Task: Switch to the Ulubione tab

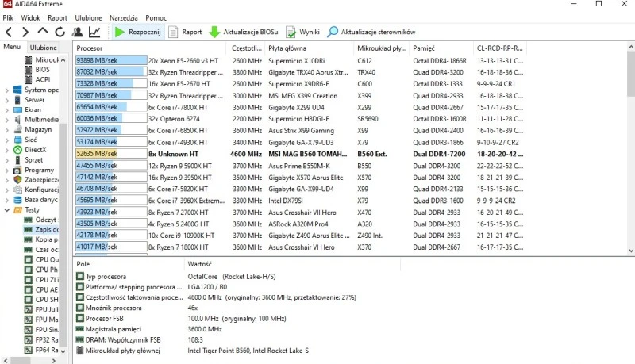Action: click(x=43, y=48)
